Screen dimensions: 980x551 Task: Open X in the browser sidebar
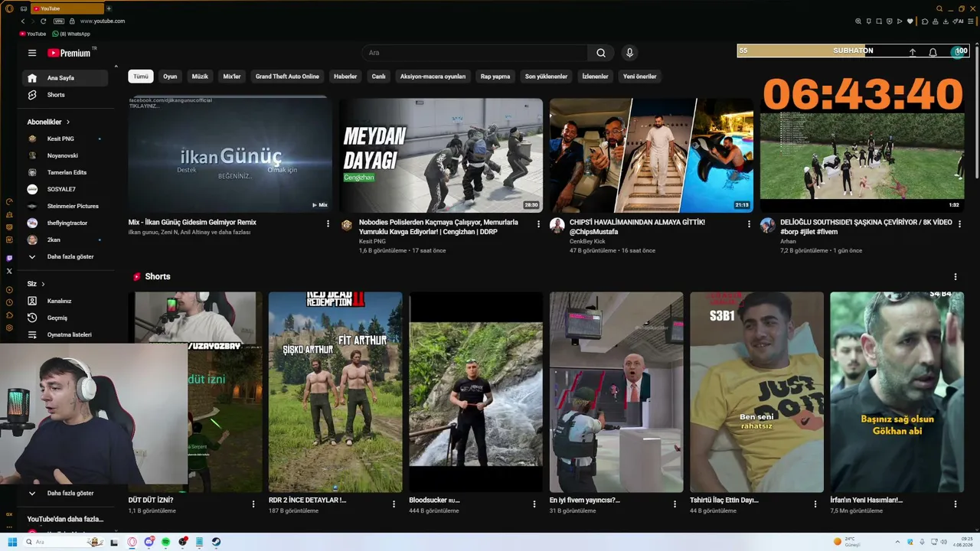click(x=9, y=271)
